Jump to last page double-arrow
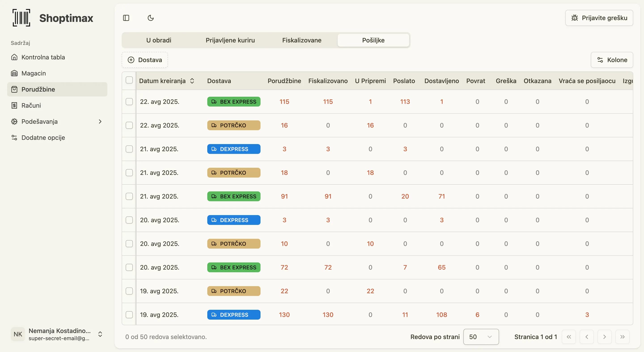The width and height of the screenshot is (644, 352). coord(622,337)
